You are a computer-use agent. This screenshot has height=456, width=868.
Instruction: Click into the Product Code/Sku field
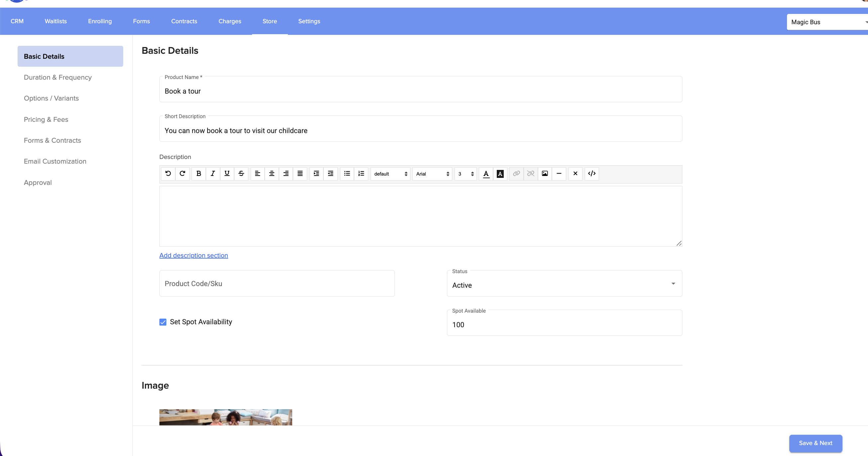pyautogui.click(x=277, y=283)
